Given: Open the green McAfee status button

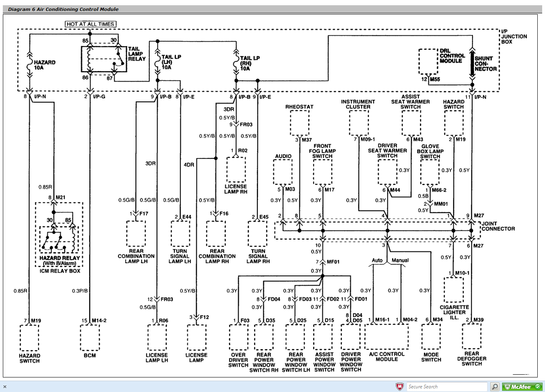Looking at the screenshot, I should (x=522, y=387).
